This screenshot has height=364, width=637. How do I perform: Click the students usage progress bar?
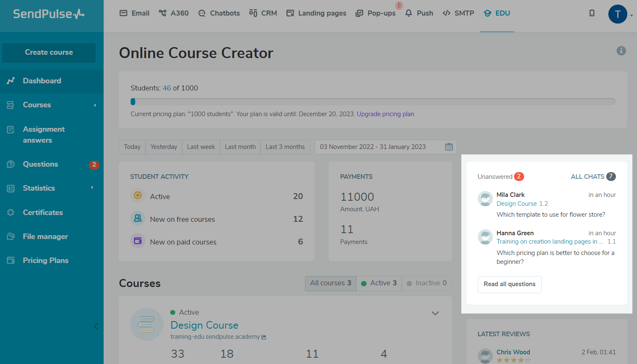[372, 101]
